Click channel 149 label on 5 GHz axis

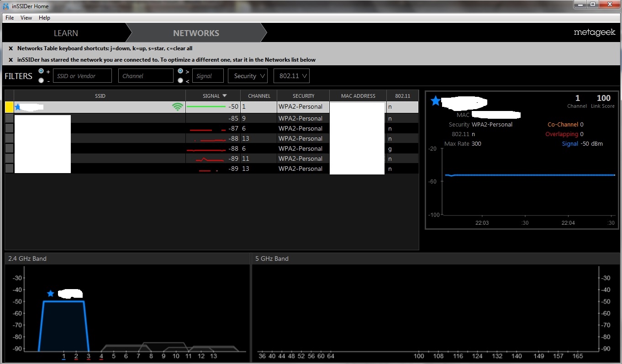(x=539, y=356)
